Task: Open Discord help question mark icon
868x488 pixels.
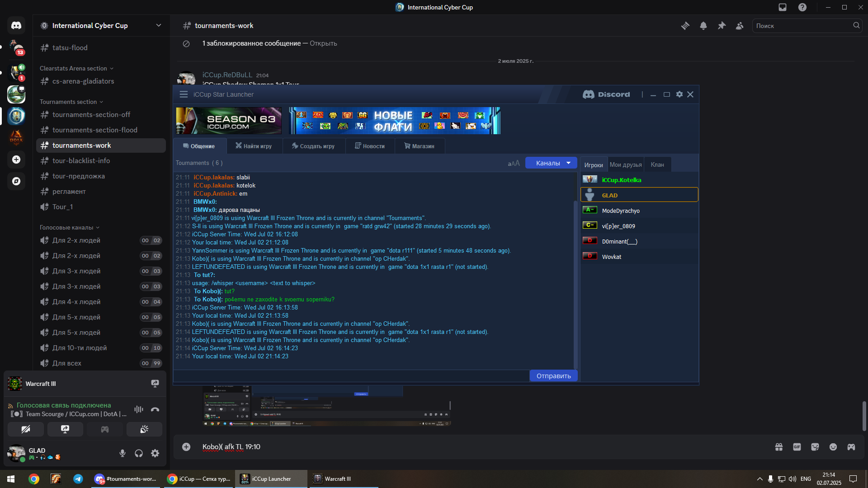Action: coord(802,7)
